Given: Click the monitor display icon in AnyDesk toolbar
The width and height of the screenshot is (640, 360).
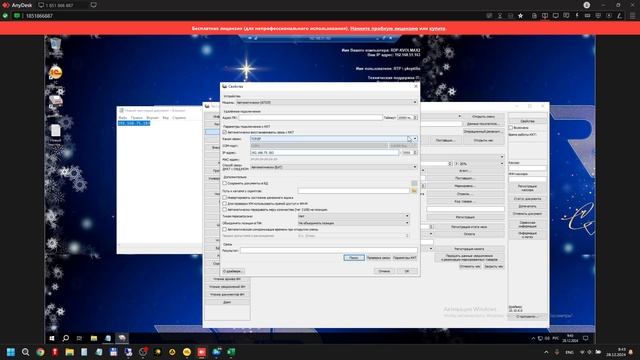Looking at the screenshot, I should tap(556, 16).
